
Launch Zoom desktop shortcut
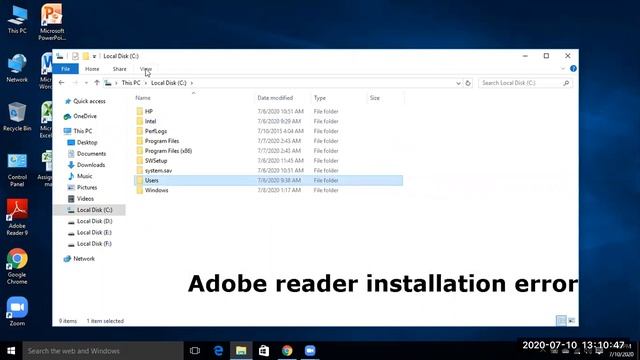click(17, 311)
